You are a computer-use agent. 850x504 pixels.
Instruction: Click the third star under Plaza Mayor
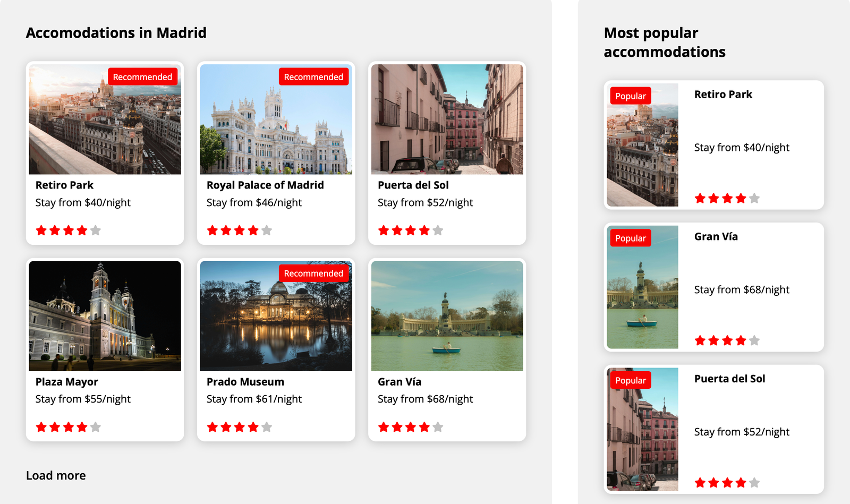69,427
